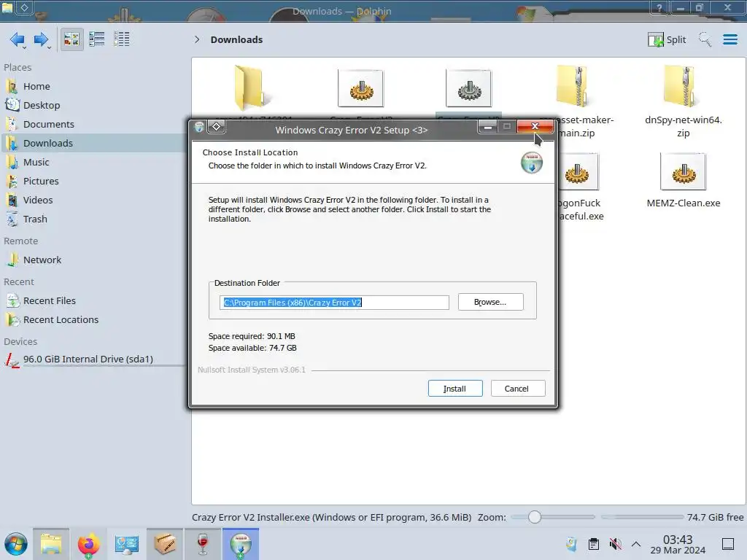
Task: Click the tray icon left of the clipboard
Action: [571, 544]
